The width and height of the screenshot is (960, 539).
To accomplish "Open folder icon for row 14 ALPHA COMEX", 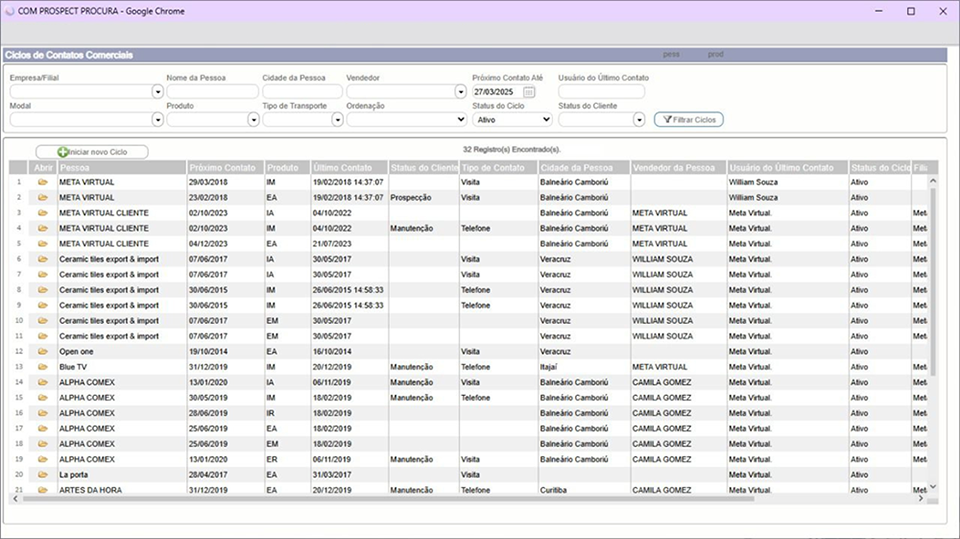I will click(43, 383).
